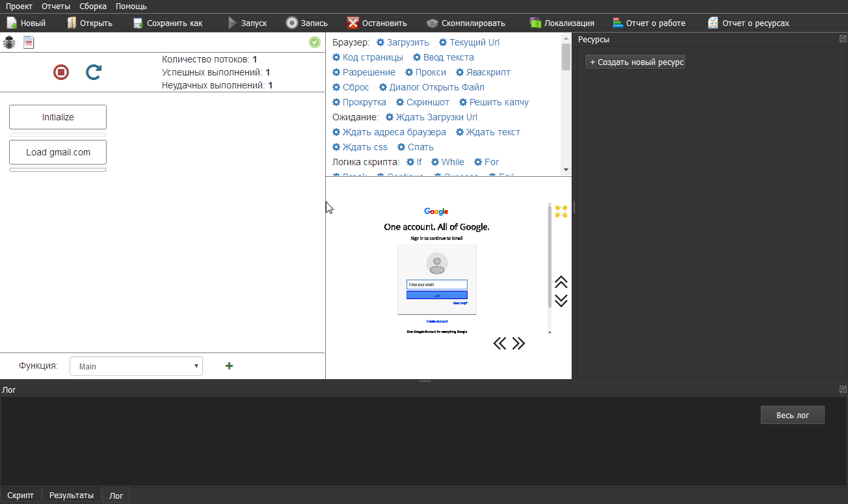The height and width of the screenshot is (504, 848).
Task: Click the Весь лог button
Action: tap(792, 416)
